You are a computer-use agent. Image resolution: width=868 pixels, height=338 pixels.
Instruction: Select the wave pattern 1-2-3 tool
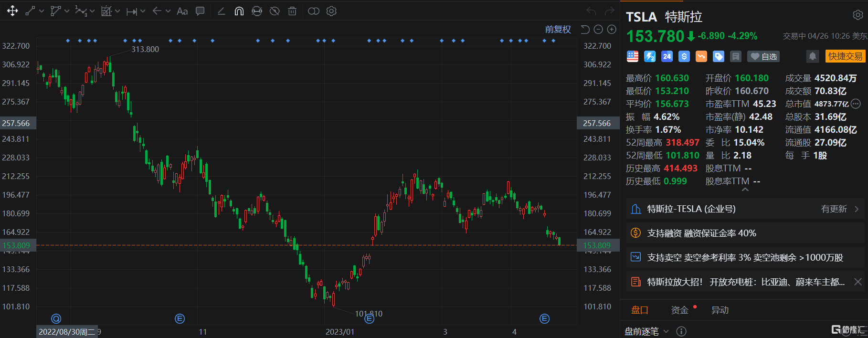coord(81,11)
